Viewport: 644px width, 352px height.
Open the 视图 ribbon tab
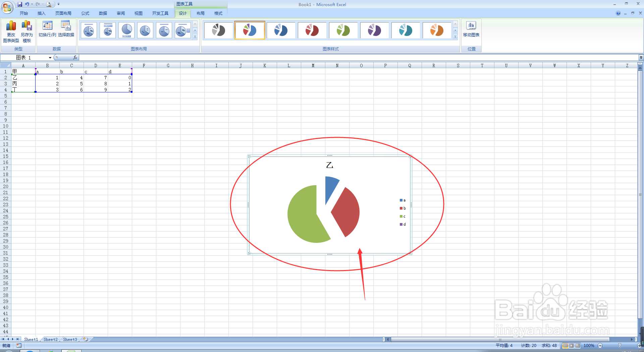pyautogui.click(x=139, y=13)
